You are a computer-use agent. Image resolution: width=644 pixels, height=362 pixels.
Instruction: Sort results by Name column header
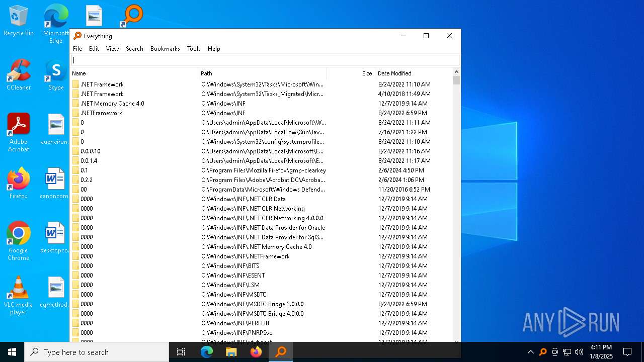click(134, 73)
